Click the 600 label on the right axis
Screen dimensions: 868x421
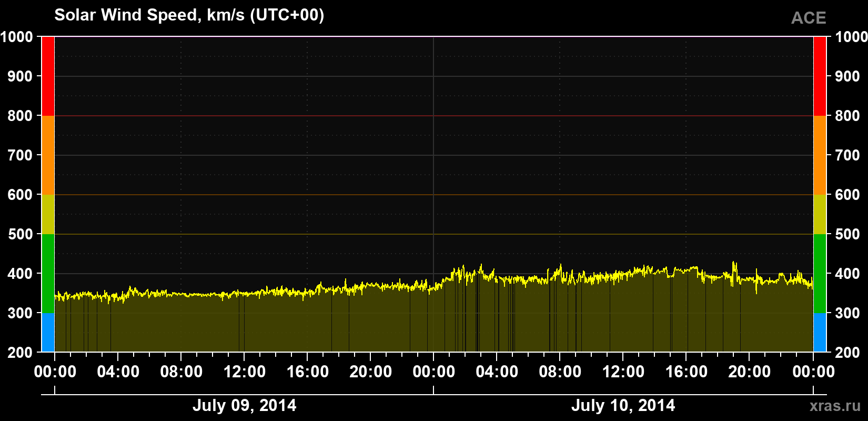coord(847,195)
